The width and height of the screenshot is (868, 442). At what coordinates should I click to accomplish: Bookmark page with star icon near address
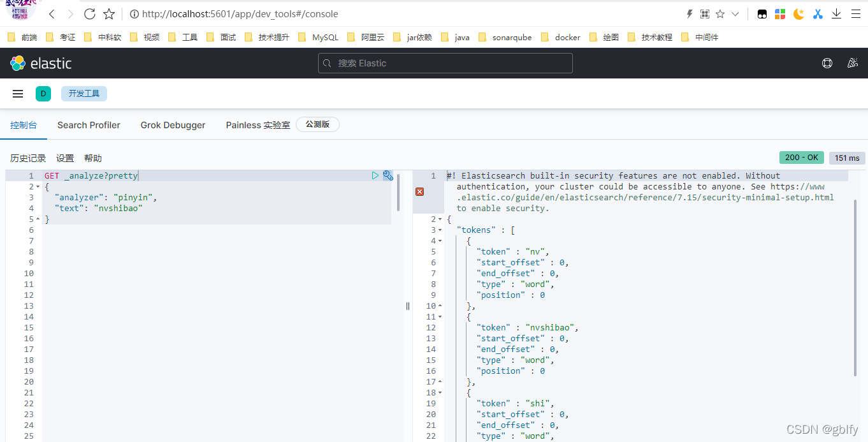(x=109, y=13)
